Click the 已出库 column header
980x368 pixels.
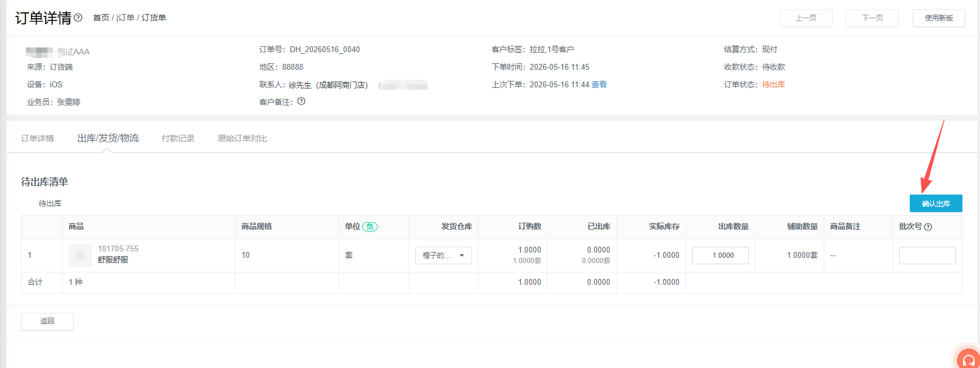tap(599, 226)
